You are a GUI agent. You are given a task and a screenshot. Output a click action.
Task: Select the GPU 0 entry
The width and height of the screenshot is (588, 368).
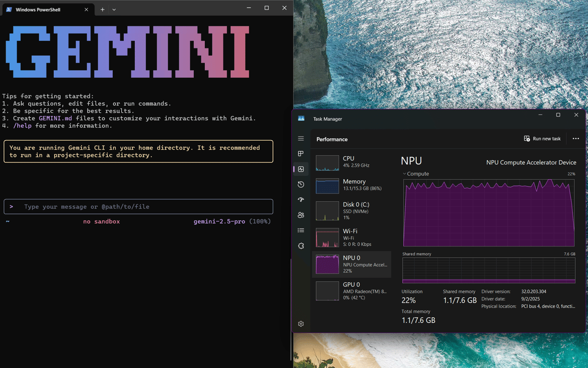(x=353, y=291)
